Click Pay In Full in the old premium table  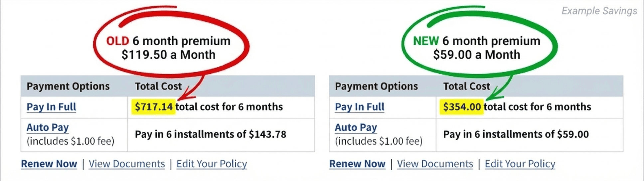pyautogui.click(x=51, y=107)
